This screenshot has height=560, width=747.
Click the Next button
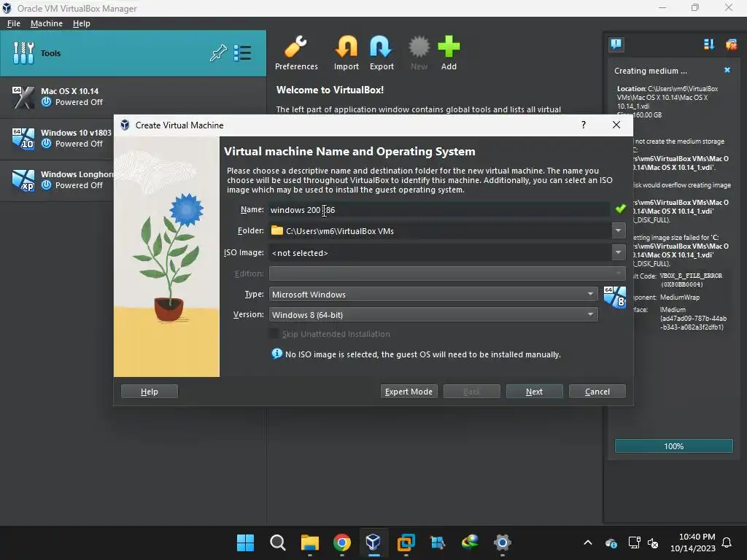pos(535,392)
